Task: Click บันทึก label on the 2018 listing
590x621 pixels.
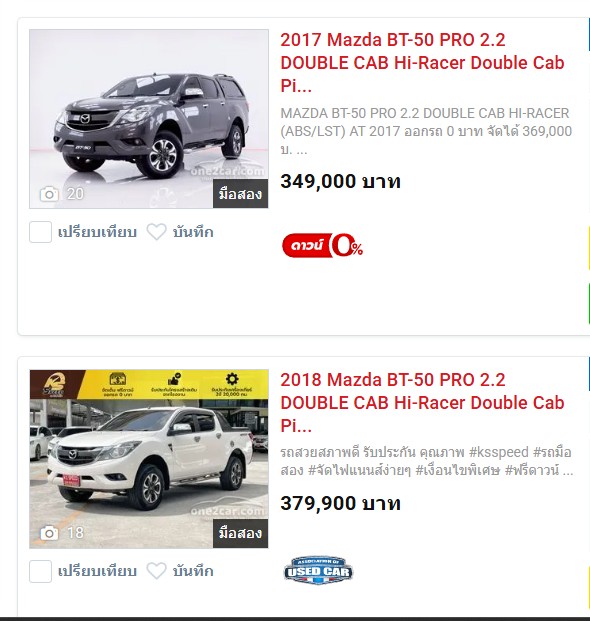Action: (x=193, y=571)
